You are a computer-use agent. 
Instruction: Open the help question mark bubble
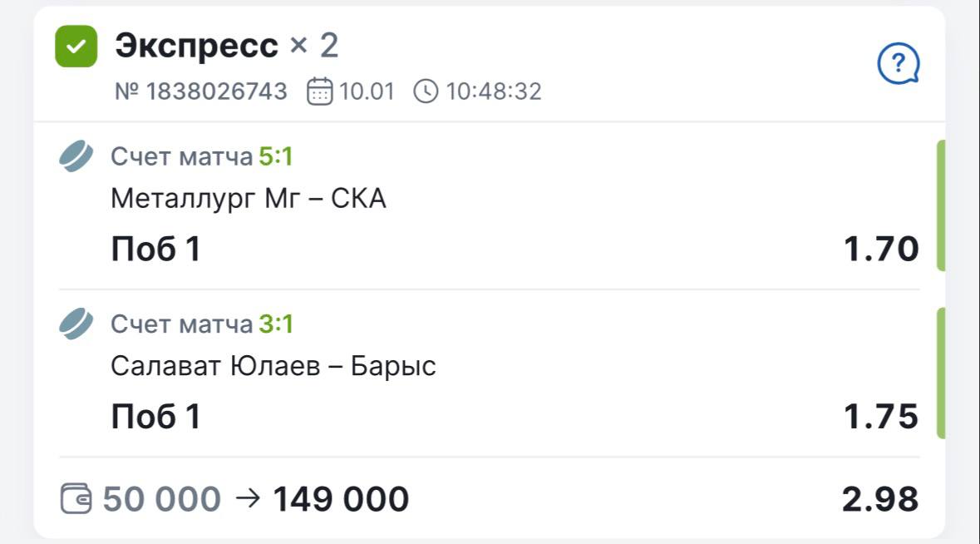pos(899,64)
